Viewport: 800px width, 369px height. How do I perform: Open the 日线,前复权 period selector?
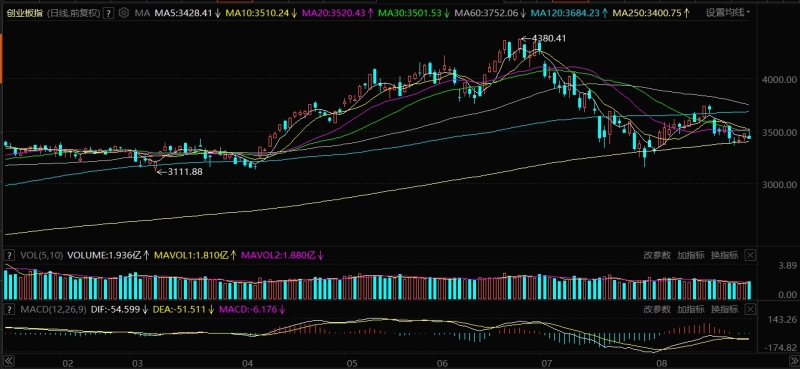tap(74, 14)
